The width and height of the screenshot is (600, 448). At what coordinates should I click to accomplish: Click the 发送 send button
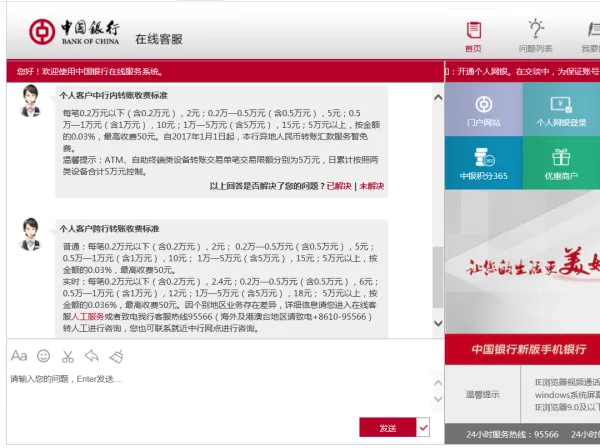point(387,428)
